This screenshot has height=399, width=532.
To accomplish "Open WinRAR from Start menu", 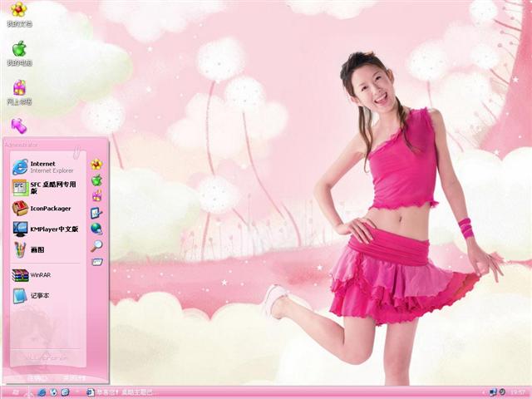I will coord(44,275).
